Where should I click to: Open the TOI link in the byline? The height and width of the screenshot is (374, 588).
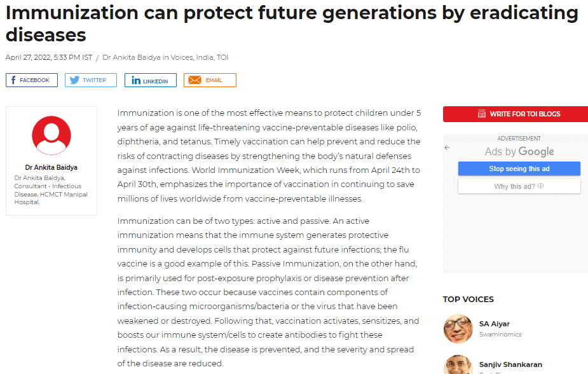222,57
